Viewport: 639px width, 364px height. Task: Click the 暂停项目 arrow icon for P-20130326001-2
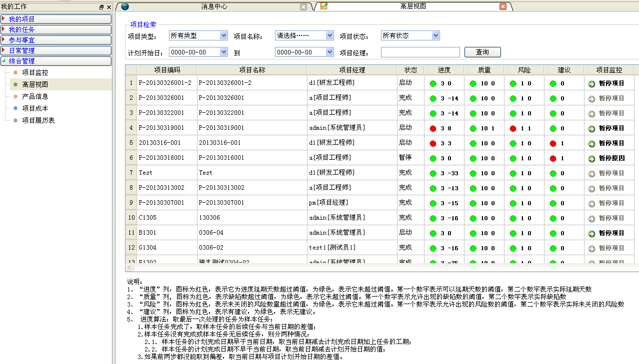click(592, 83)
